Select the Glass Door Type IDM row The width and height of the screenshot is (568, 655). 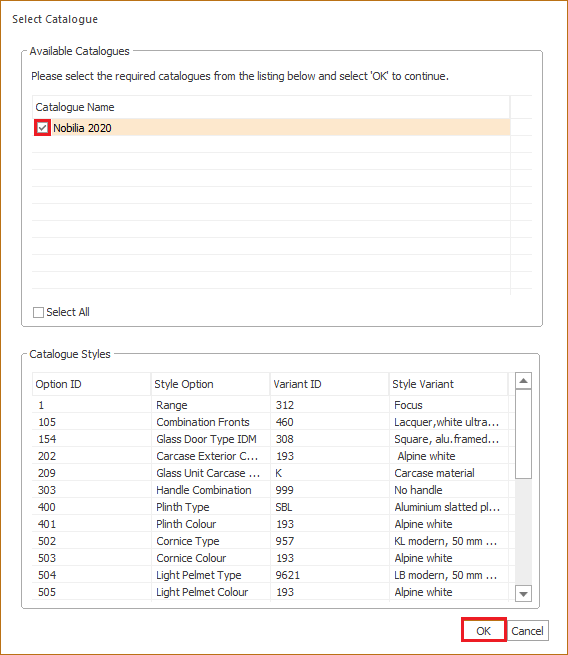270,439
